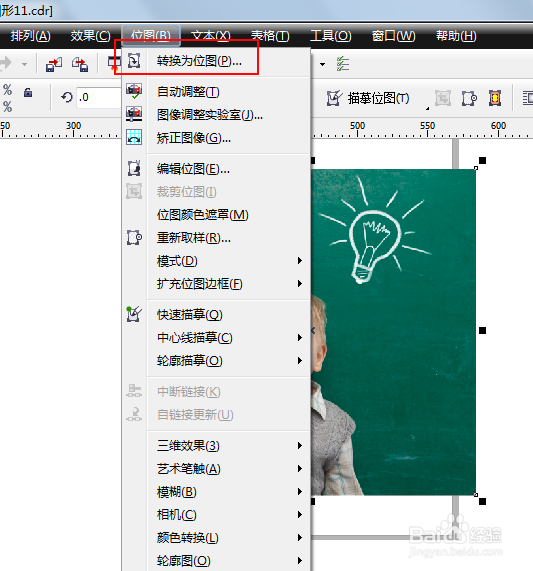Open the 窗口(W) menu
Screen dimensions: 533x571
point(394,36)
